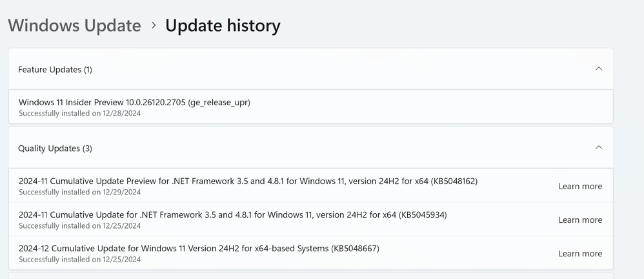Collapse the Quality Updates section chevron

[x=598, y=148]
